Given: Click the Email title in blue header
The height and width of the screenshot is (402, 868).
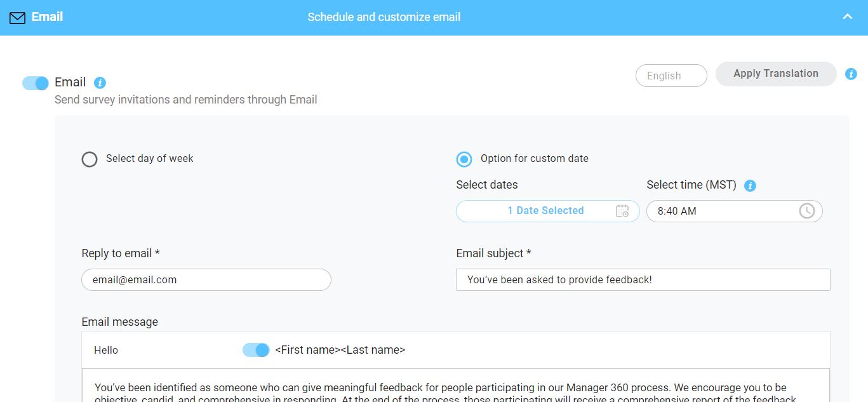Looking at the screenshot, I should 48,17.
